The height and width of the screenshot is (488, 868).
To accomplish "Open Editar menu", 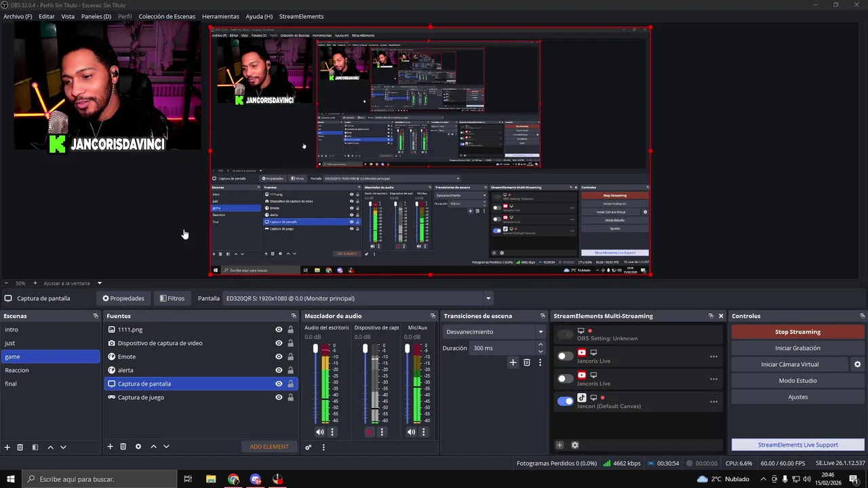I will coord(47,16).
